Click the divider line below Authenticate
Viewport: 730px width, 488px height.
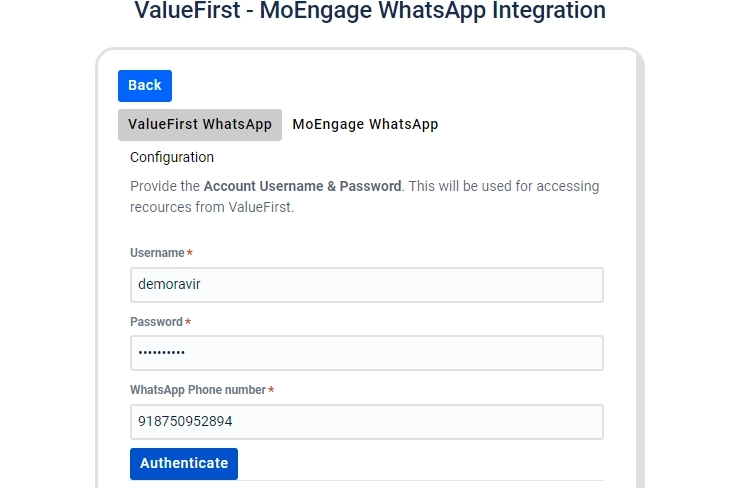(x=420, y=481)
